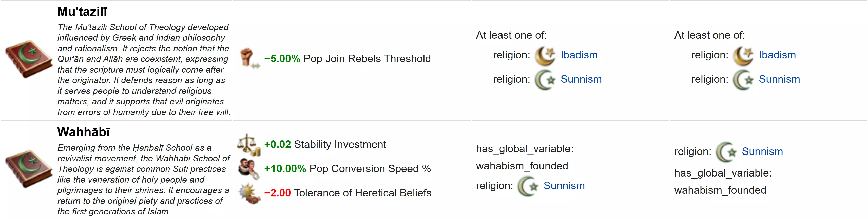Click rightmost Sunnism crescent icon in Wahhābī row
Screen dimensions: 868x220
[726, 152]
